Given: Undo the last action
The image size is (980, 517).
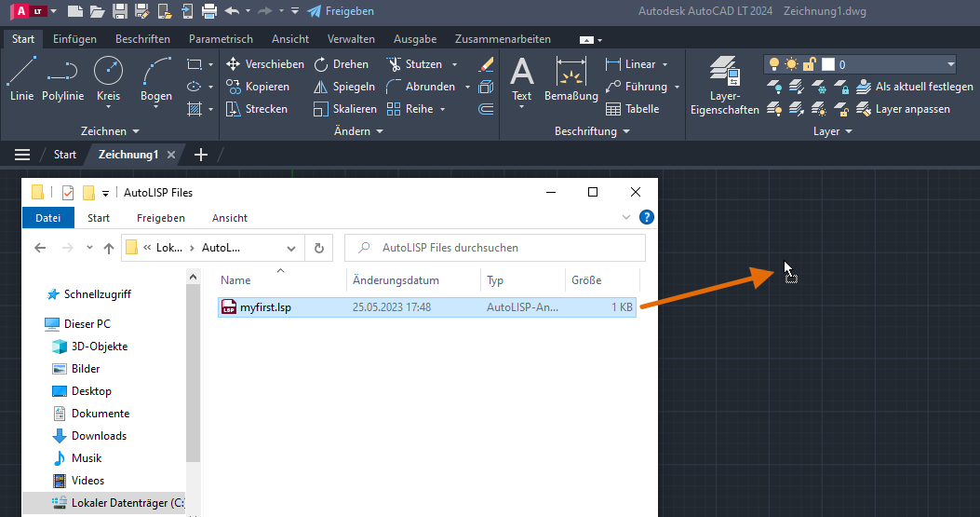Looking at the screenshot, I should [x=232, y=10].
